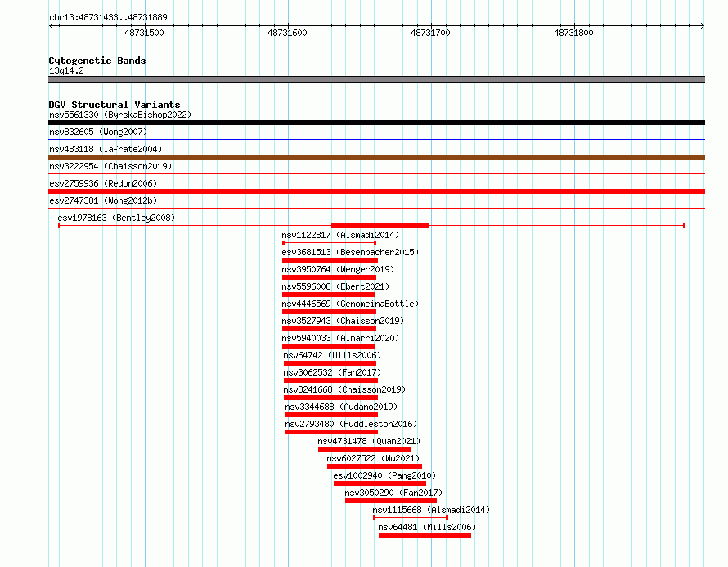Open nsv3241668 (Chaisson2019) label
728x567 pixels.
[344, 389]
